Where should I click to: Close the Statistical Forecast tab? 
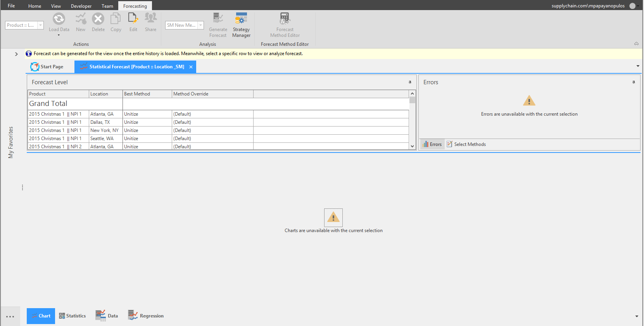pos(191,67)
